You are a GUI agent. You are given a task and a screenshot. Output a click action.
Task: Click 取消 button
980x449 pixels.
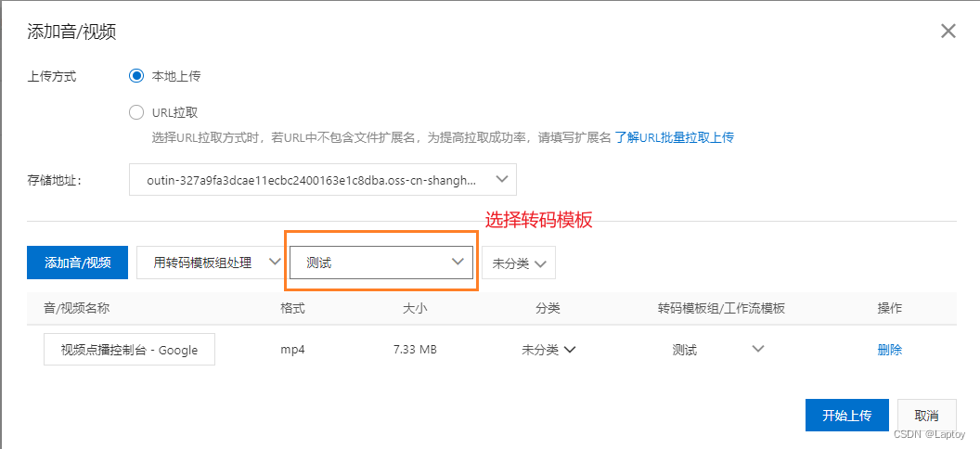click(926, 416)
